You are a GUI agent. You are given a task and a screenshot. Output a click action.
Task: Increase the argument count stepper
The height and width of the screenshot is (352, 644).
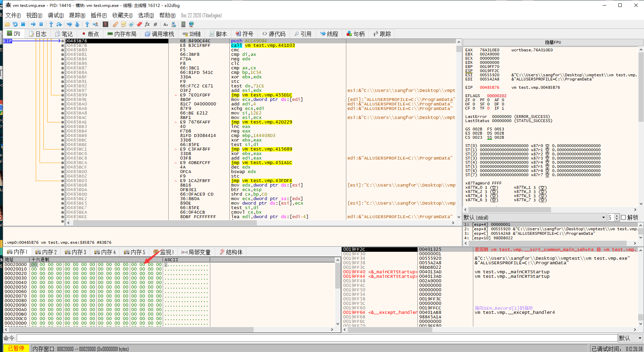tap(617, 216)
